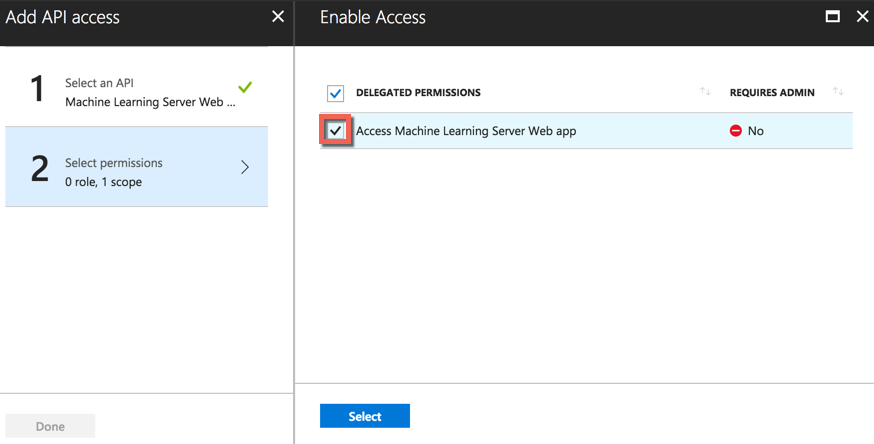Click red No indicator icon
The image size is (874, 444).
point(736,131)
